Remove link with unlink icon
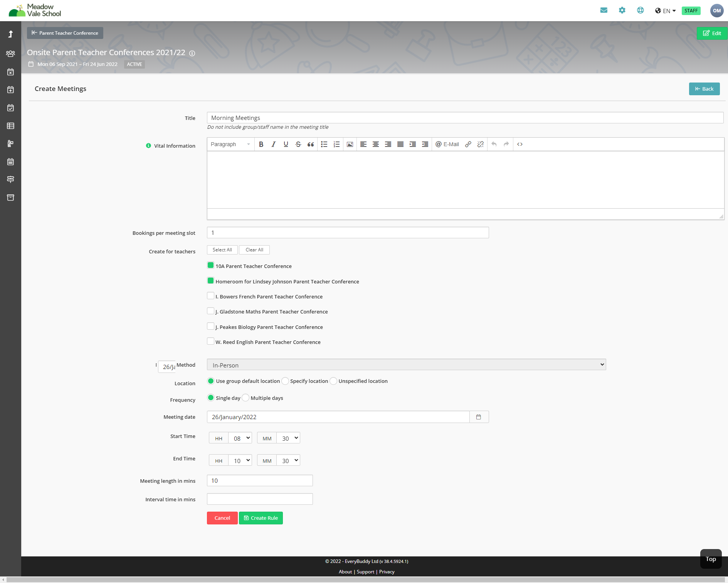728x583 pixels. [481, 144]
